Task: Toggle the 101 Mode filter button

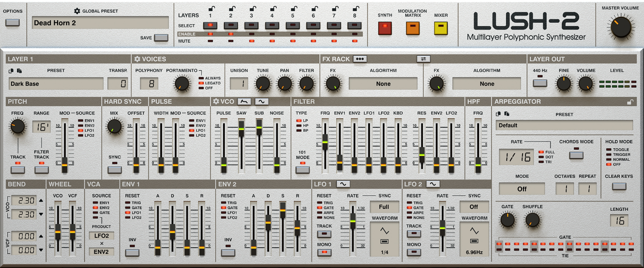Action: [x=303, y=170]
